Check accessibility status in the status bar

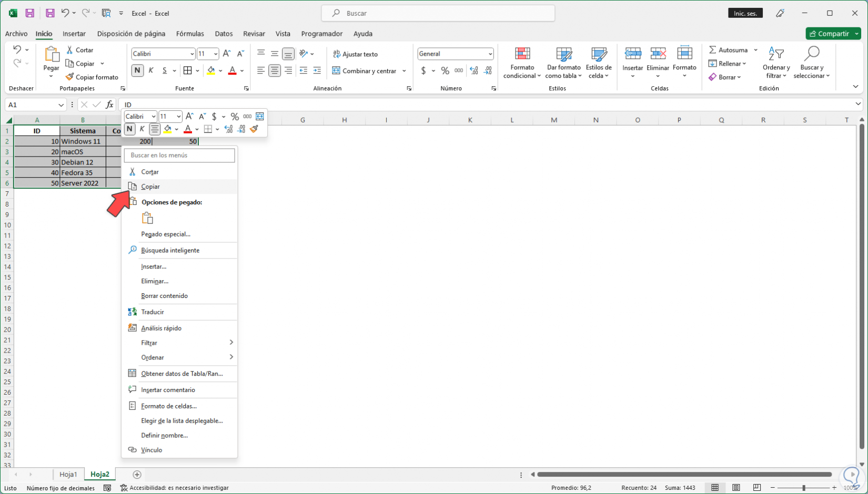click(x=174, y=488)
